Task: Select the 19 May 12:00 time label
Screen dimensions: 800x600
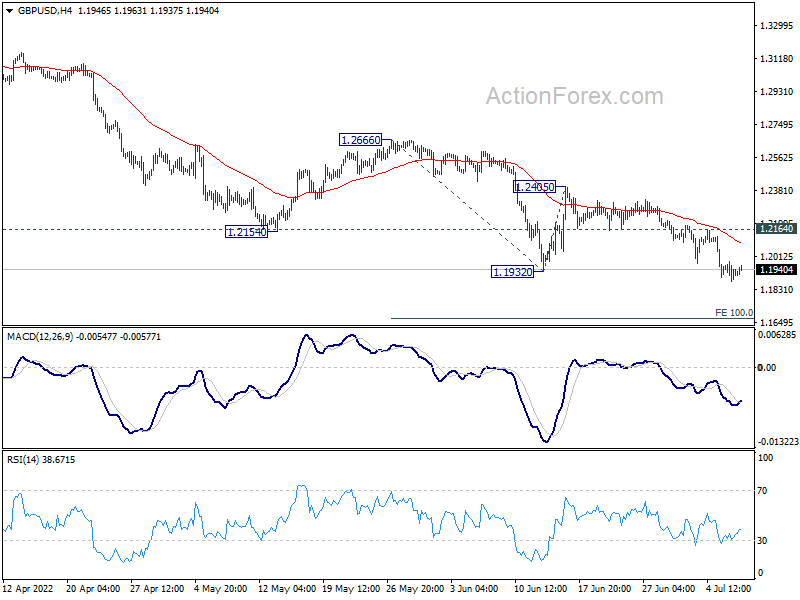Action: pos(351,588)
